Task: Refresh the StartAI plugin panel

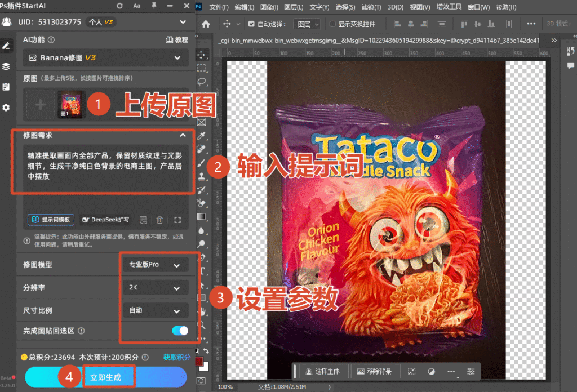Action: click(119, 6)
